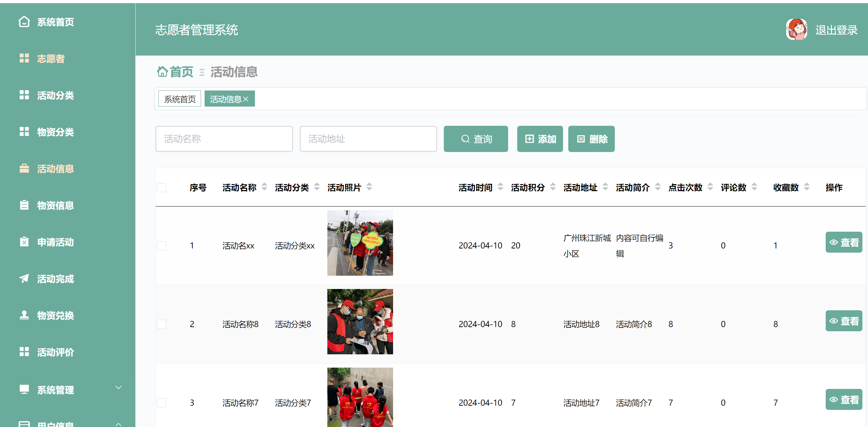The image size is (868, 427).
Task: Open the first activity photo thumbnail
Action: click(360, 243)
